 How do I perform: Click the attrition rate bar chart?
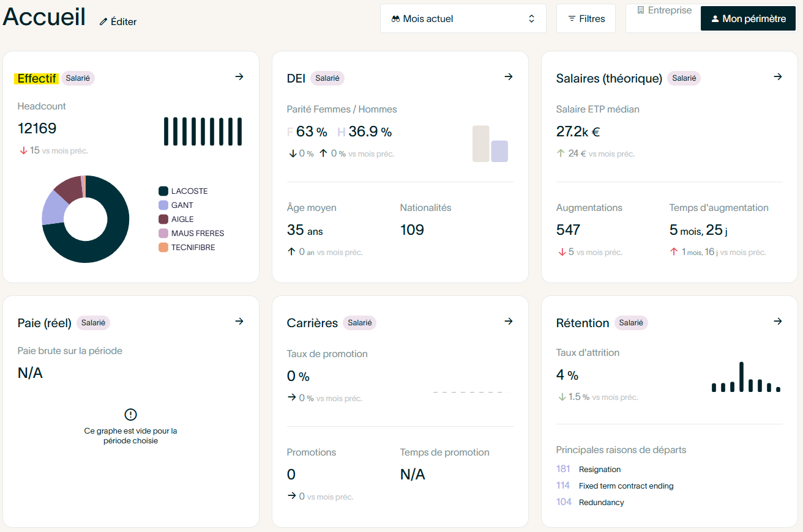[745, 377]
